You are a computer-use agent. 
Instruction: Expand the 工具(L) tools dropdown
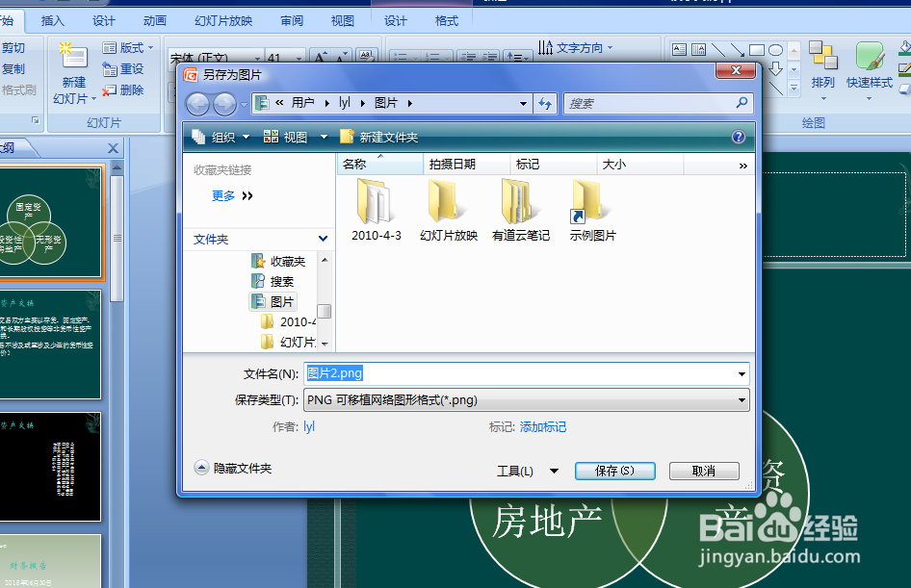point(530,471)
